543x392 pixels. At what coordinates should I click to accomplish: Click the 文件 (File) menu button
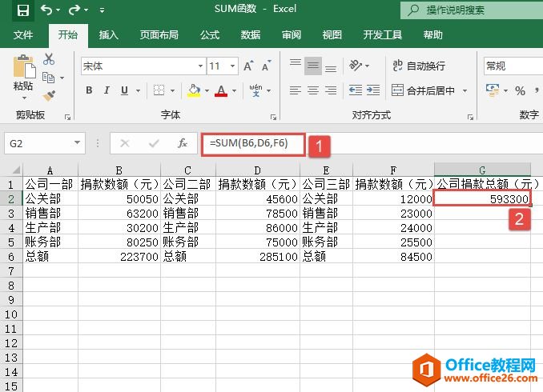click(x=23, y=34)
